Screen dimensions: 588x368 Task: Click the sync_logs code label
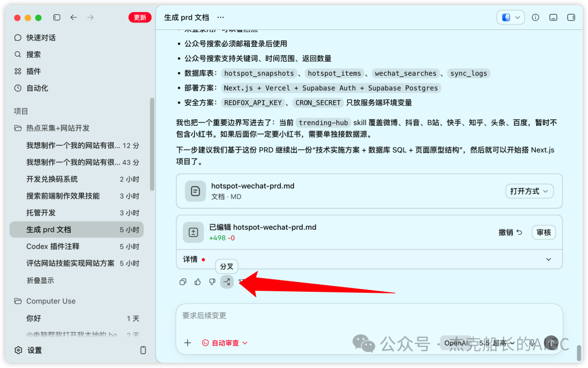click(469, 73)
